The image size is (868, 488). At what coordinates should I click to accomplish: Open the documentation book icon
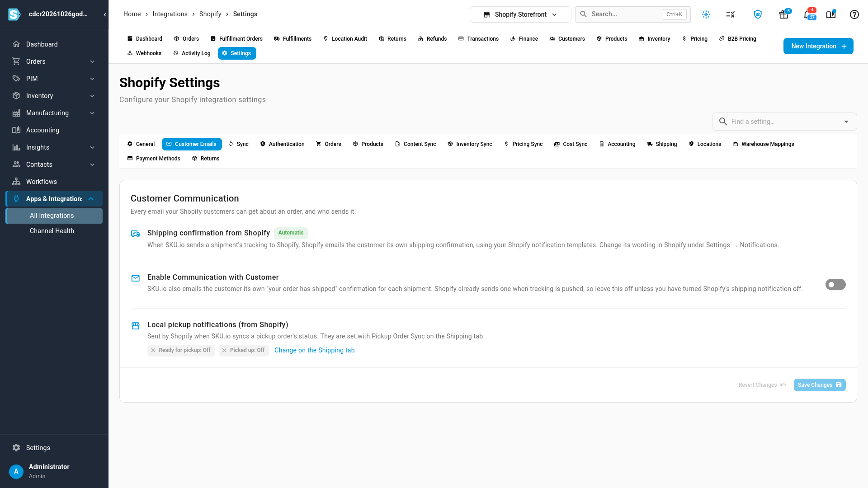click(x=831, y=14)
